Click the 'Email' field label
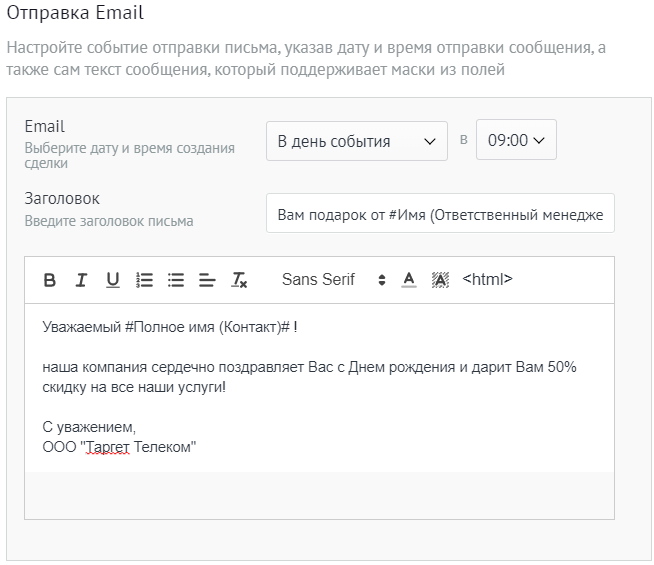Image resolution: width=654 pixels, height=565 pixels. pos(45,126)
